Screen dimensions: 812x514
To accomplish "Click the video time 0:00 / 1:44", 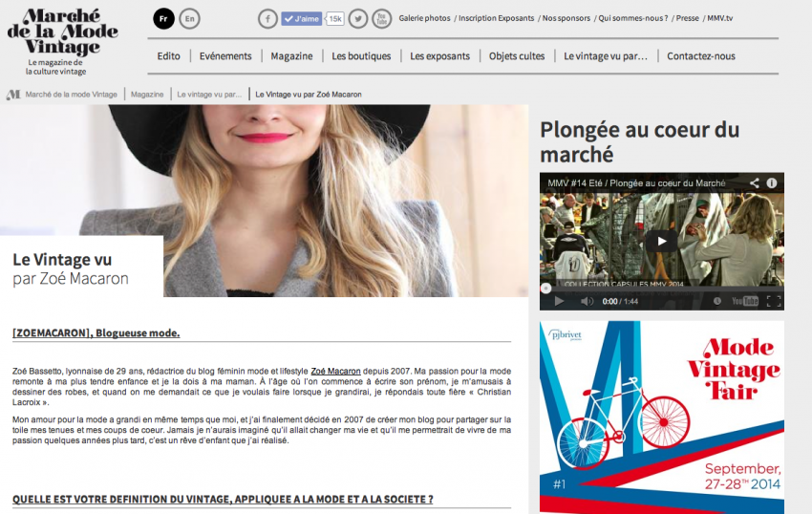I will pyautogui.click(x=620, y=301).
